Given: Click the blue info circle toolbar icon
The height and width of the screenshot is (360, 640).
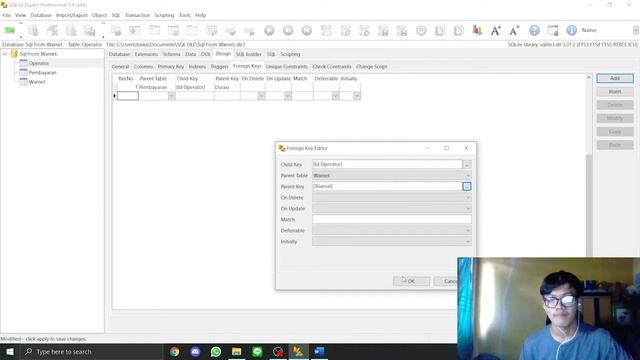Looking at the screenshot, I should point(571,30).
